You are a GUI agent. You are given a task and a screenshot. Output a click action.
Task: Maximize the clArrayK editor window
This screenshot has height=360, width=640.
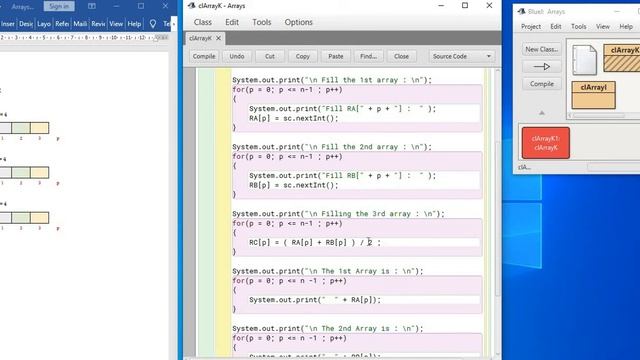pos(465,6)
